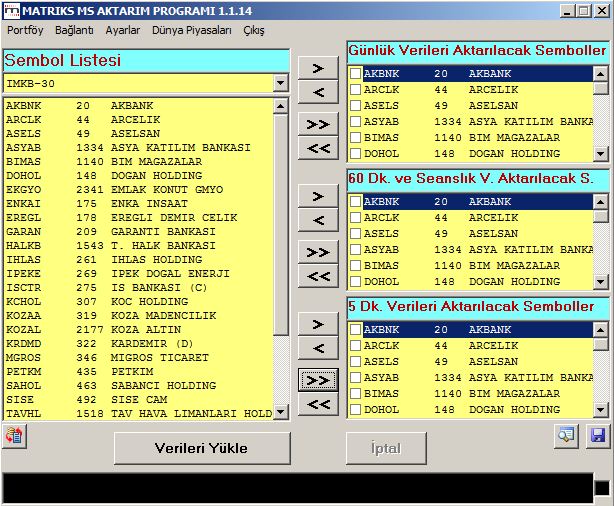614x506 pixels.
Task: Select SAHOL SABANCI HOLDING row
Action: (x=139, y=386)
